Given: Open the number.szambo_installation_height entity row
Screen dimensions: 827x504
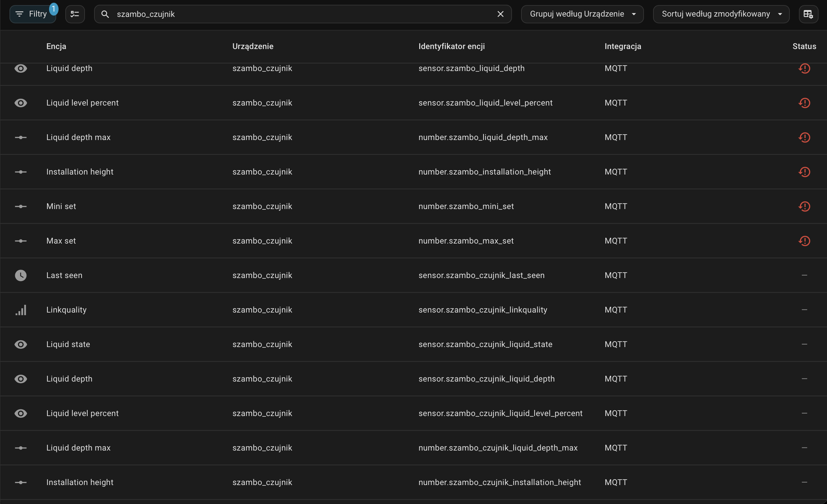Looking at the screenshot, I should (484, 172).
